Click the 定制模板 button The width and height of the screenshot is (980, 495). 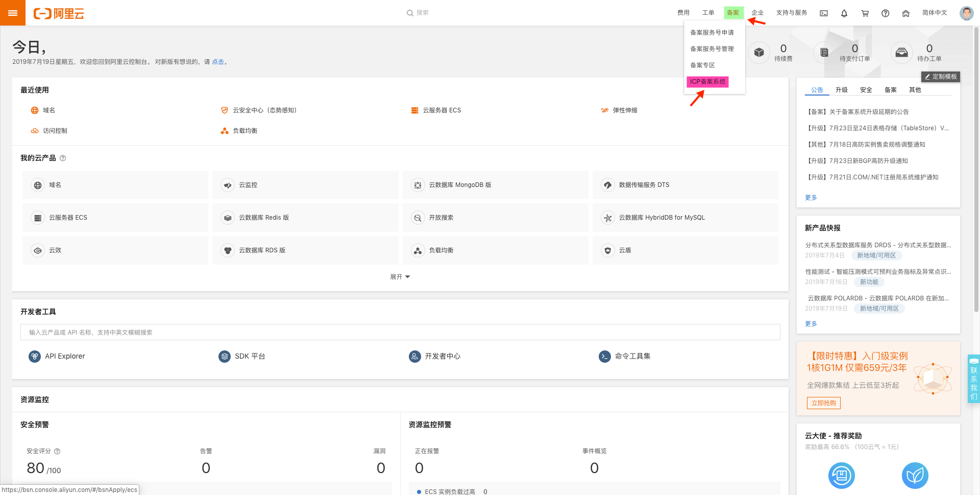[941, 77]
